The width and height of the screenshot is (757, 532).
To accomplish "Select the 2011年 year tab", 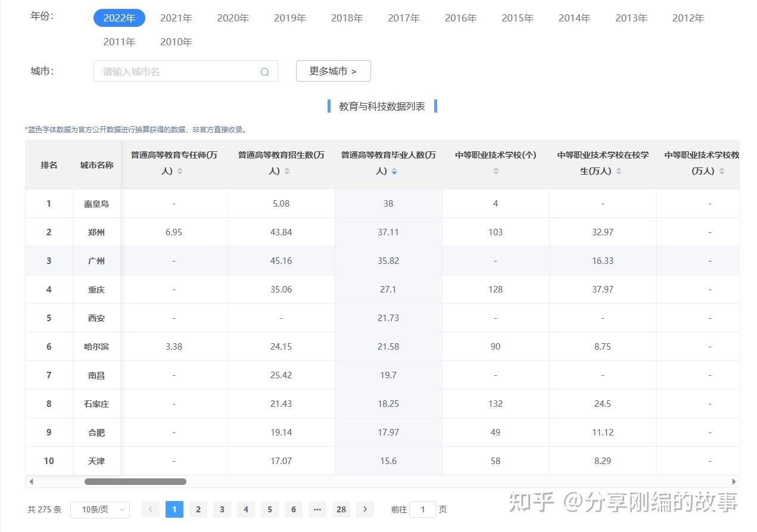I will click(119, 42).
